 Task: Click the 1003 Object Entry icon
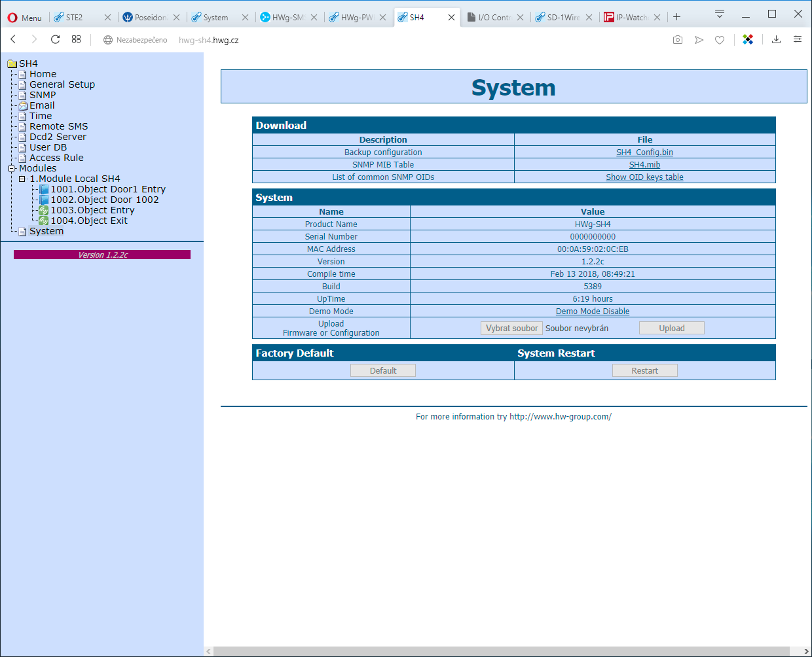tap(44, 210)
